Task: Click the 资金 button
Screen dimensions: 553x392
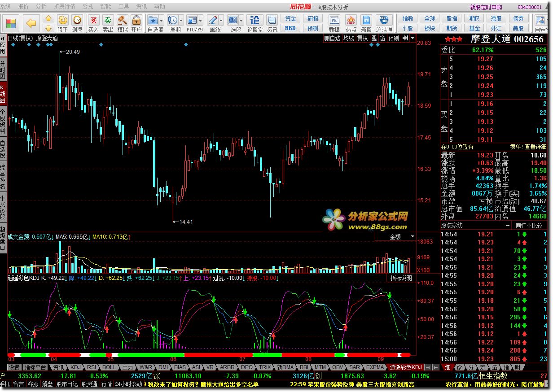Action: pos(290,18)
